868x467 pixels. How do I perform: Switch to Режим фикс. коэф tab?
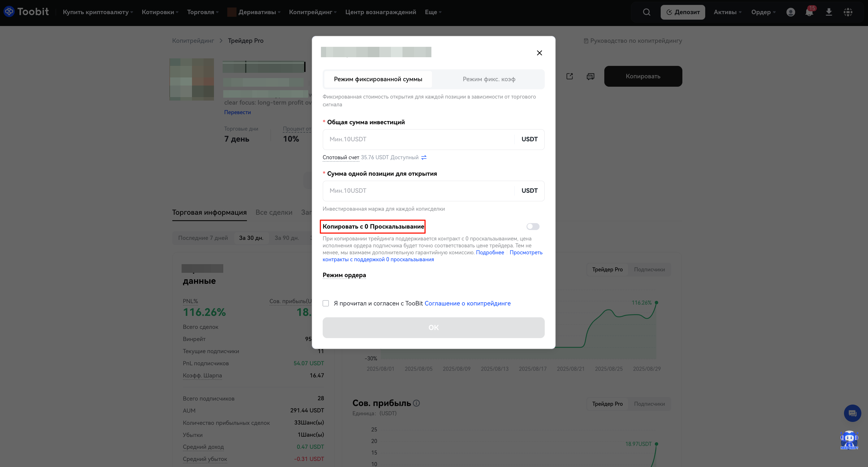tap(489, 79)
